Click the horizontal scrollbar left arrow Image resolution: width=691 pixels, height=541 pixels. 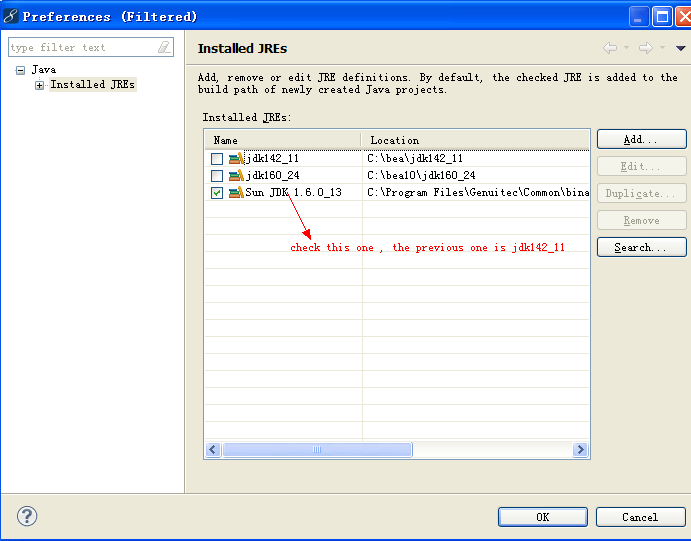pyautogui.click(x=213, y=449)
